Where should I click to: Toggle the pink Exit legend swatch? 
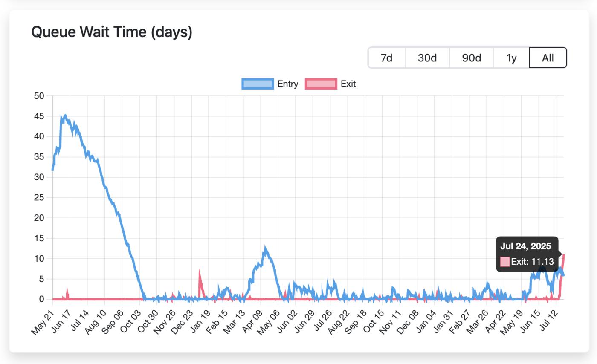pos(321,84)
